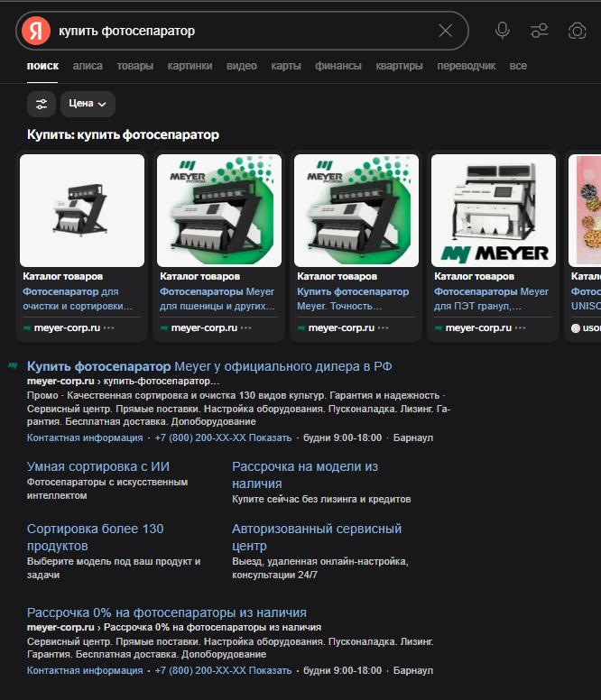
Task: Open search settings sliders icon in header
Action: tap(540, 31)
